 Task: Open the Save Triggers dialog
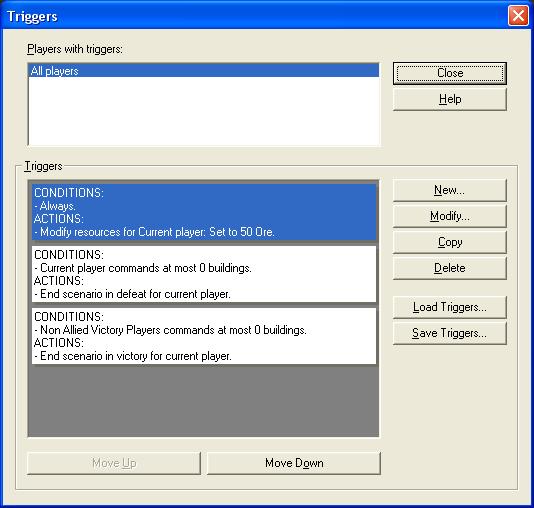tap(450, 333)
